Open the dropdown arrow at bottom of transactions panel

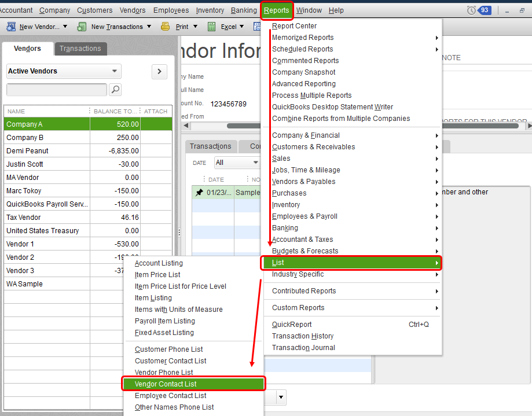(281, 397)
